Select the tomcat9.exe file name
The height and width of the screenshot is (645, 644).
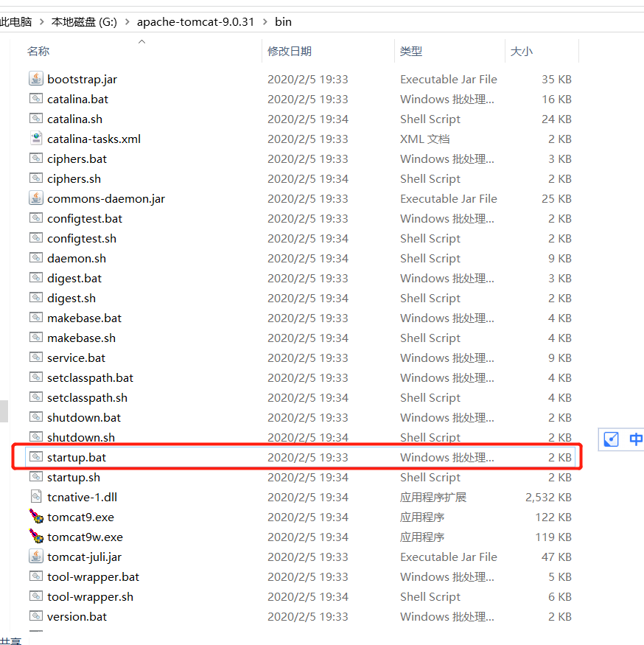[x=80, y=517]
